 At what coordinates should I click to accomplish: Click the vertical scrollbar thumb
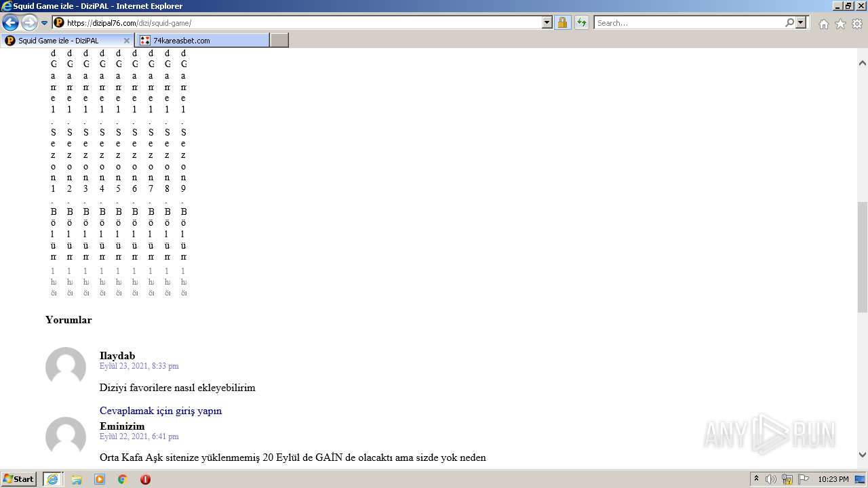pos(862,256)
